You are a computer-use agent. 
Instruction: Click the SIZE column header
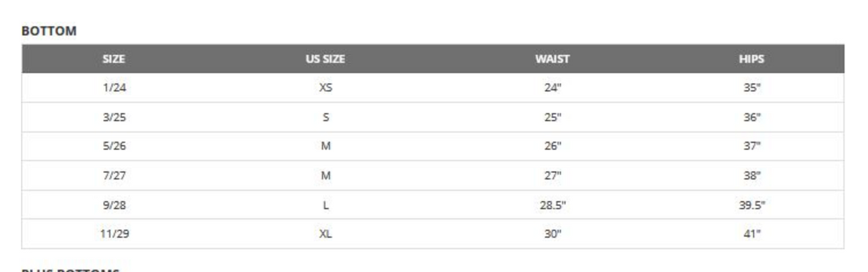click(114, 59)
